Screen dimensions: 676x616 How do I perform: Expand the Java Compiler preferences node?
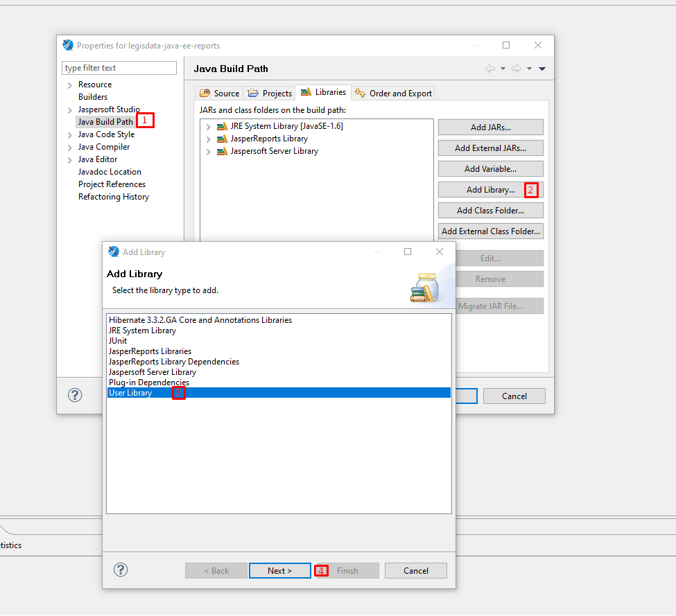pos(70,148)
